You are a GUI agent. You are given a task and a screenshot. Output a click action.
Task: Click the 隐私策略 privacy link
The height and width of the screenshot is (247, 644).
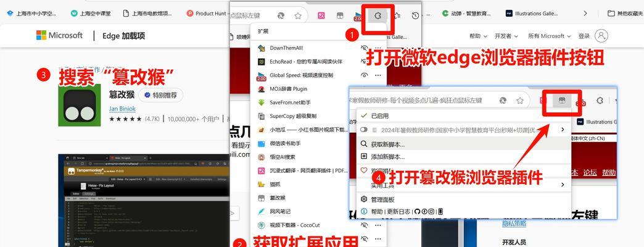coord(514,223)
